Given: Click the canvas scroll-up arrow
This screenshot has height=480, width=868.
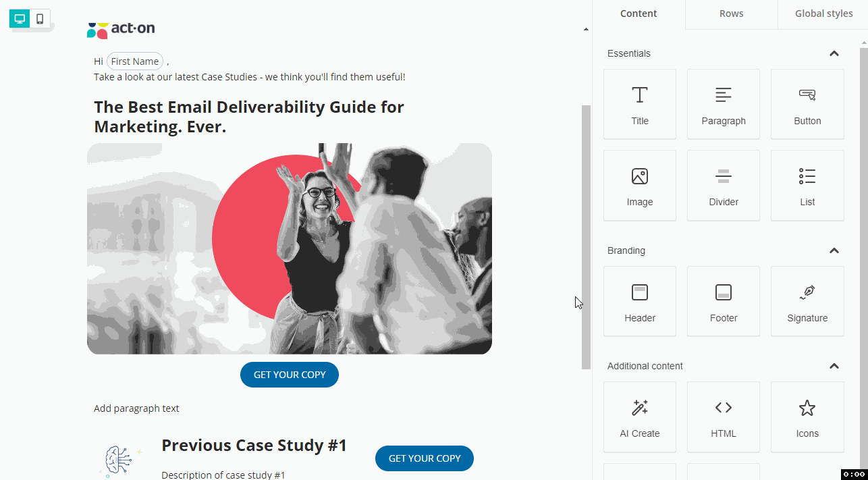Looking at the screenshot, I should coord(586,29).
